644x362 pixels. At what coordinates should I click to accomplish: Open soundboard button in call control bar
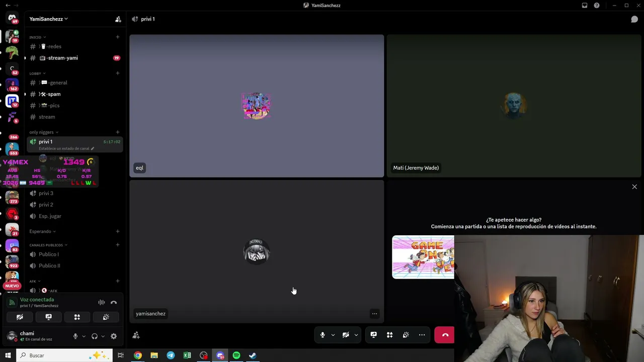[406, 335]
